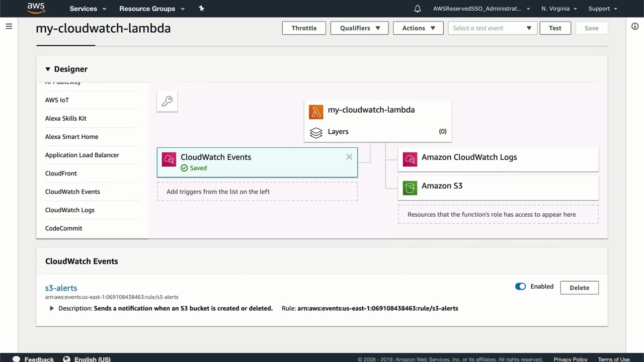Click the Test button
Image resolution: width=644 pixels, height=362 pixels.
[x=555, y=28]
